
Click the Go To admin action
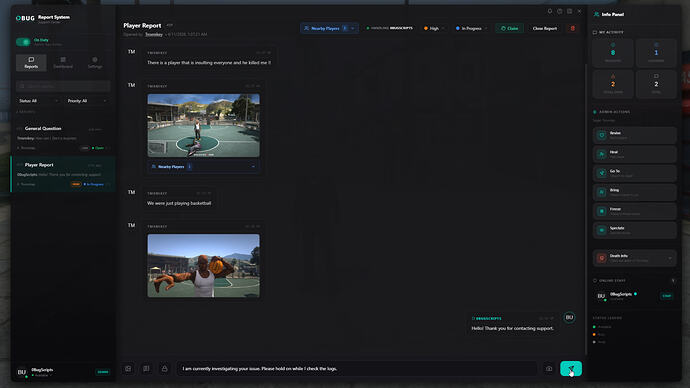click(x=635, y=173)
